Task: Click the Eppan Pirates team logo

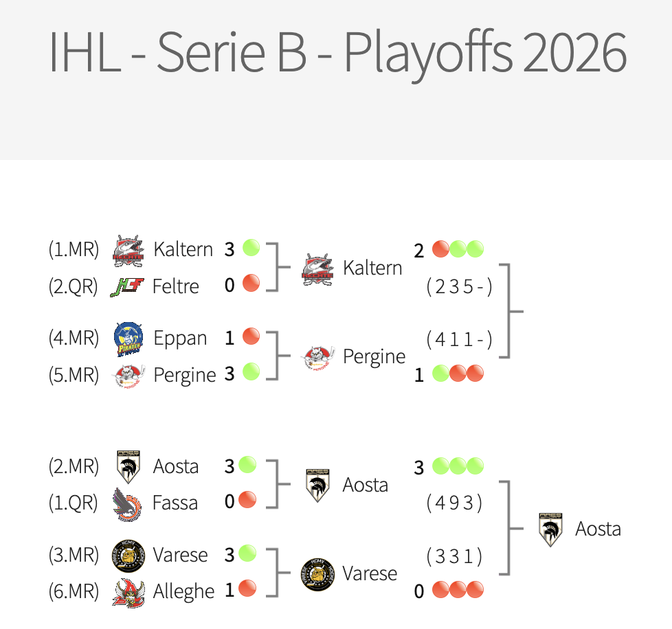Action: [128, 338]
